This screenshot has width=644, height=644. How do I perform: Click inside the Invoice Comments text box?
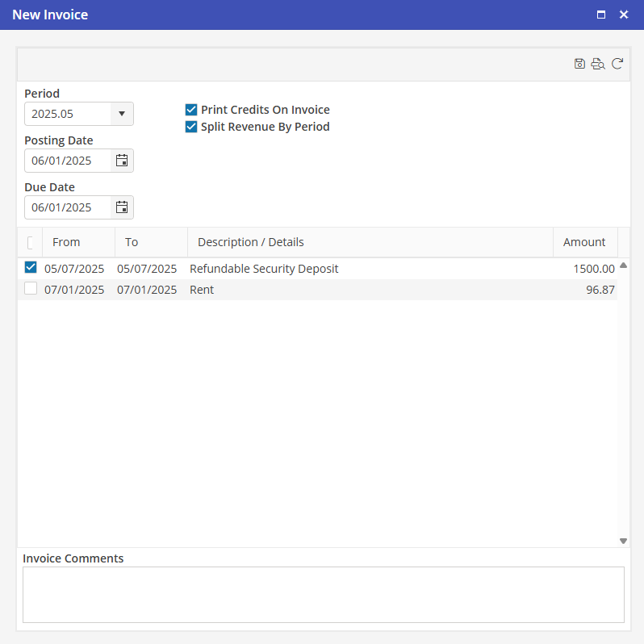[x=323, y=594]
